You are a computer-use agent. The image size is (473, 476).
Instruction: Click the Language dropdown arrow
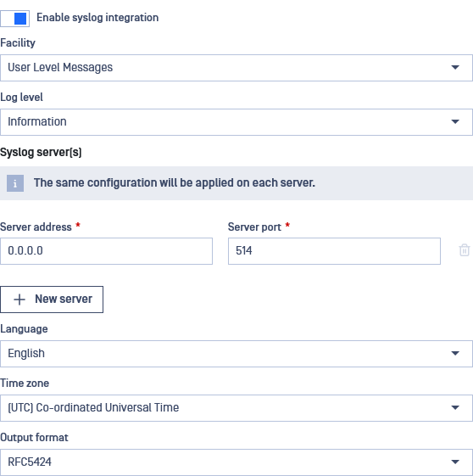click(x=455, y=353)
